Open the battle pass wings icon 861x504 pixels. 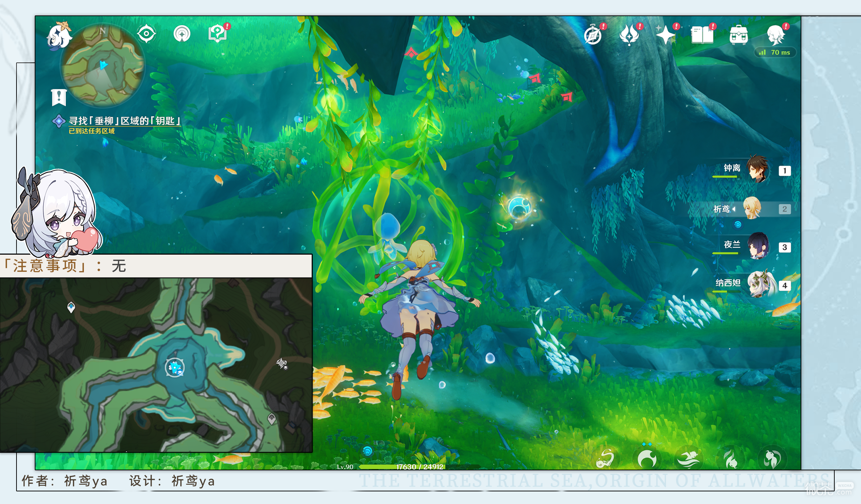[630, 35]
